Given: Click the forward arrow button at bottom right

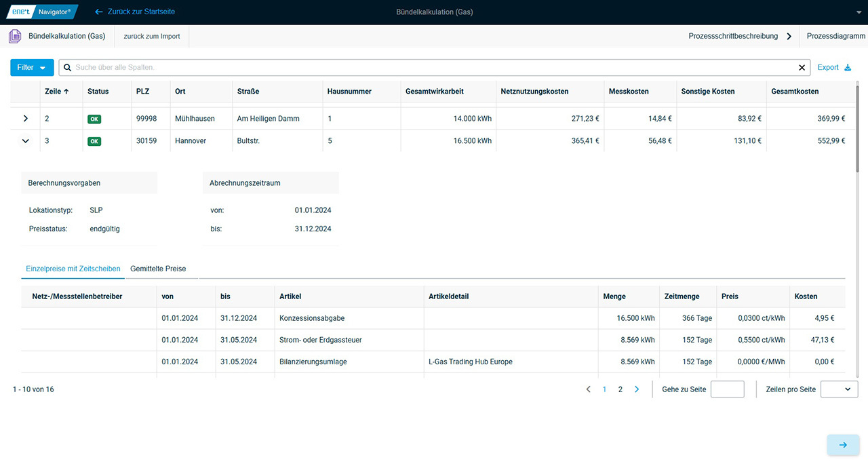Looking at the screenshot, I should 843,445.
